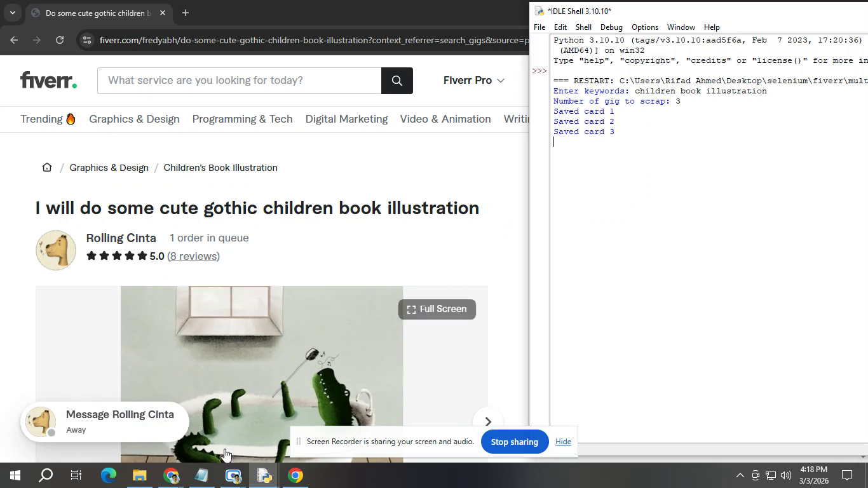Open the Options menu in IDLE

pyautogui.click(x=644, y=27)
